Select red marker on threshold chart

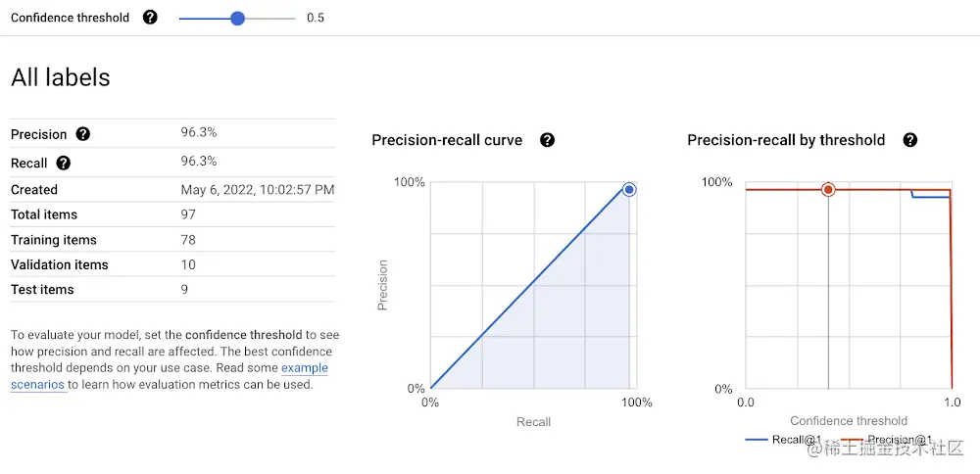tap(828, 190)
